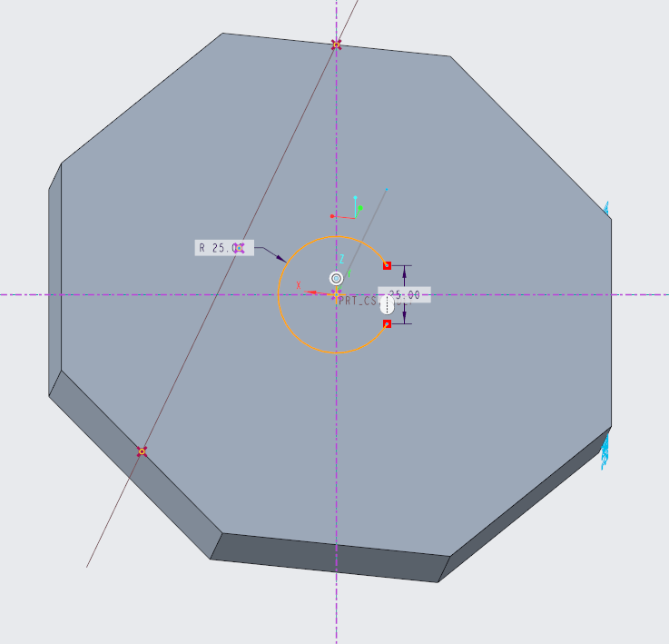
Task: Select the pink constraint marker on radius label
Action: tap(239, 247)
